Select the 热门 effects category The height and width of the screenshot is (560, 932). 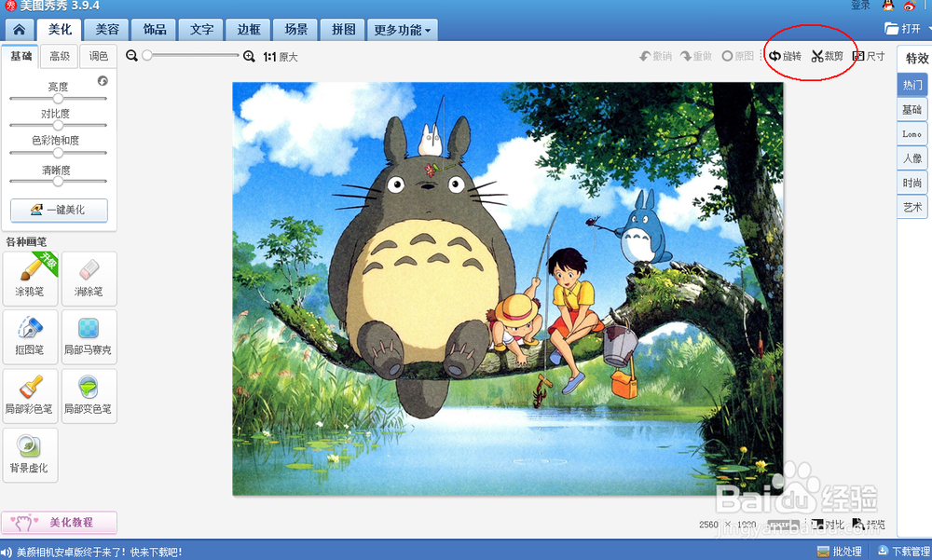pyautogui.click(x=911, y=85)
